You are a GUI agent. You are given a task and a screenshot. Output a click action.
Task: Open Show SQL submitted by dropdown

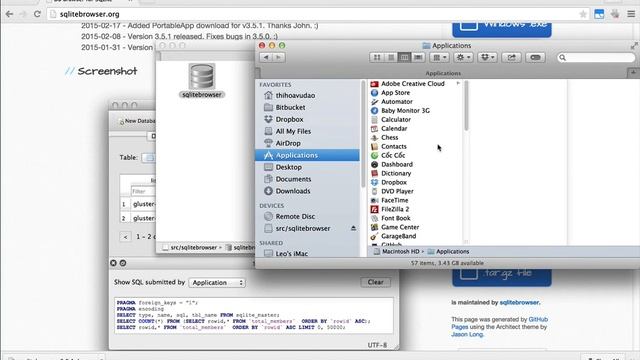coord(217,282)
